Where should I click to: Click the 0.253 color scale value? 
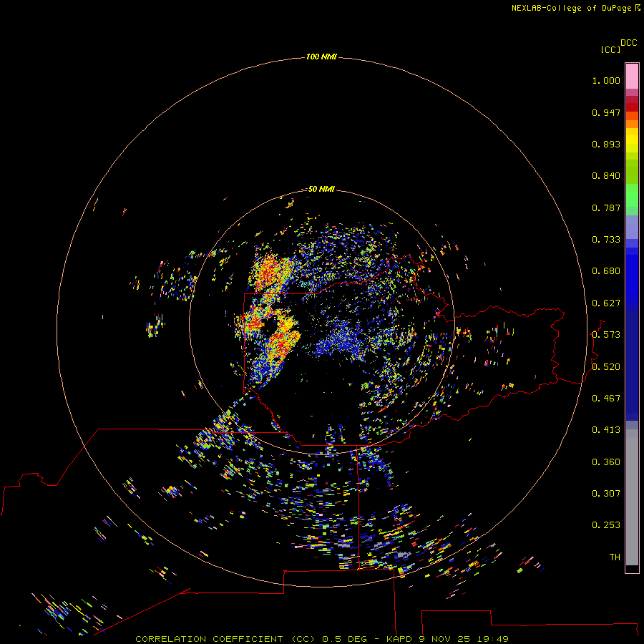point(606,525)
